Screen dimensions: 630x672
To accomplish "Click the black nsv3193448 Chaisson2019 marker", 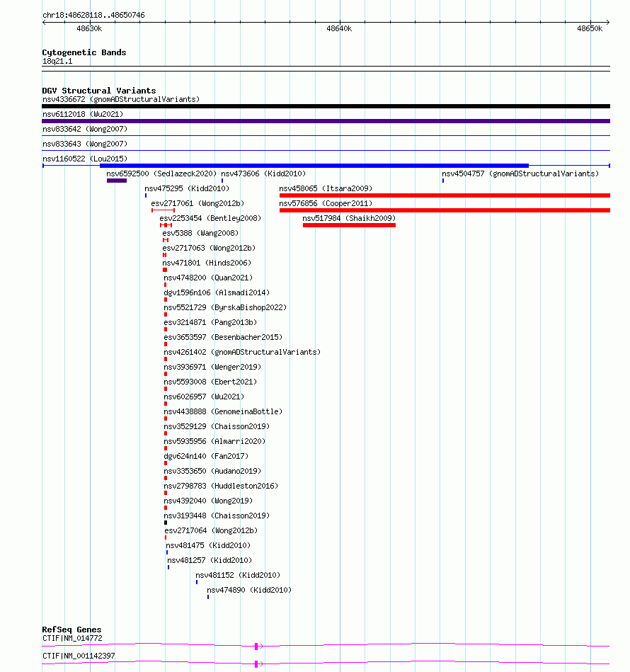I will click(x=166, y=523).
